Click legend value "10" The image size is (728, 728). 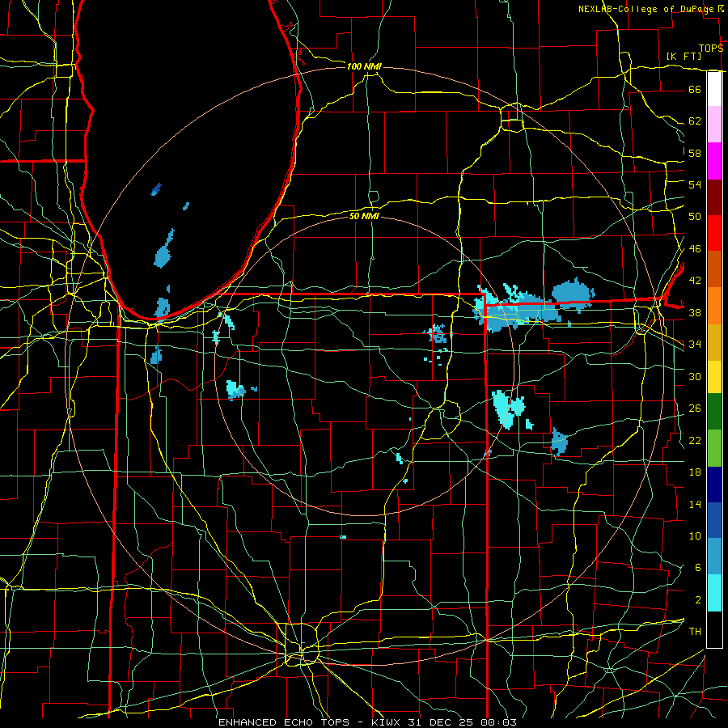695,535
